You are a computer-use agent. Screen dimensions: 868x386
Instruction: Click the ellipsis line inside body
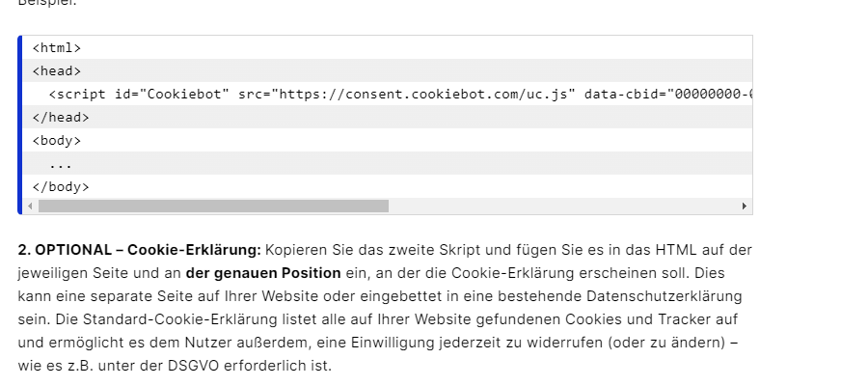tap(60, 163)
